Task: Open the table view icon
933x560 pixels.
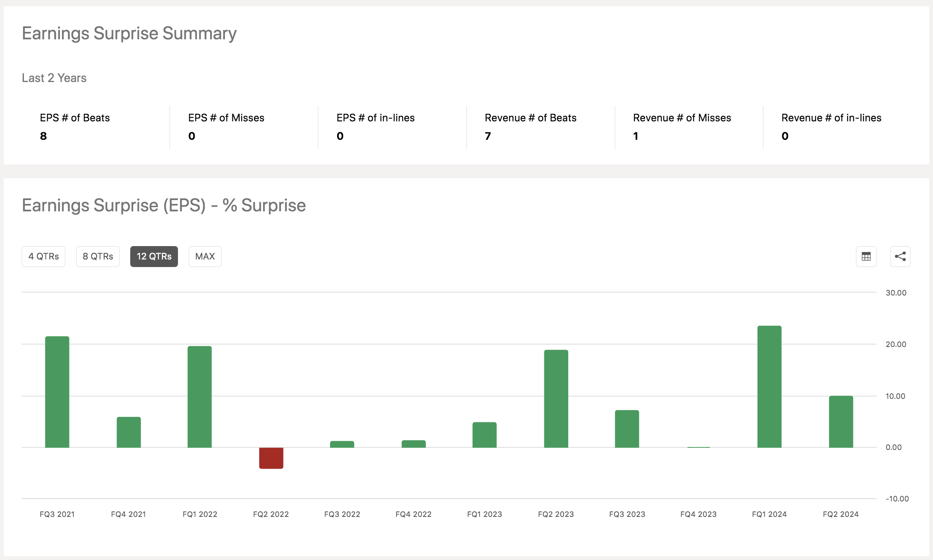Action: (866, 257)
